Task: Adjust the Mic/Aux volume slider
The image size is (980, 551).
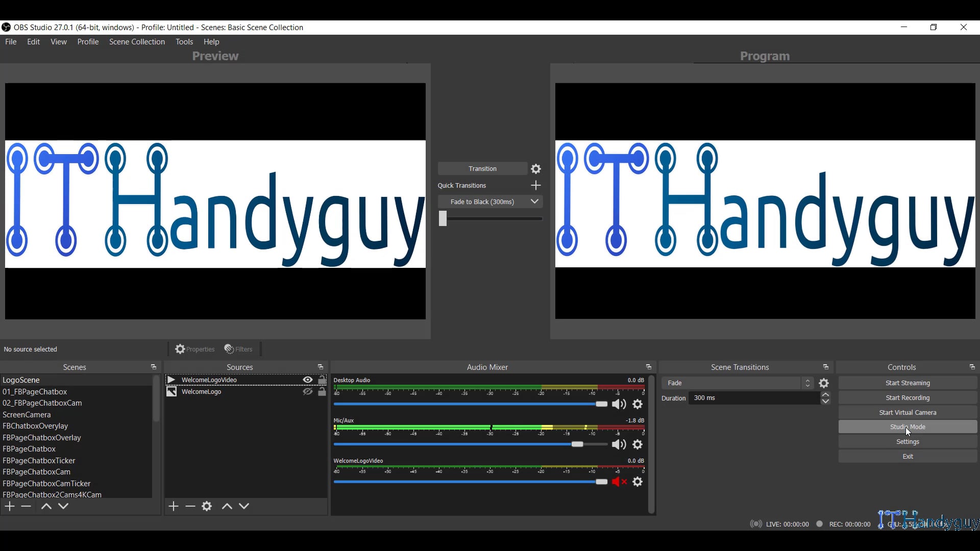Action: (577, 444)
